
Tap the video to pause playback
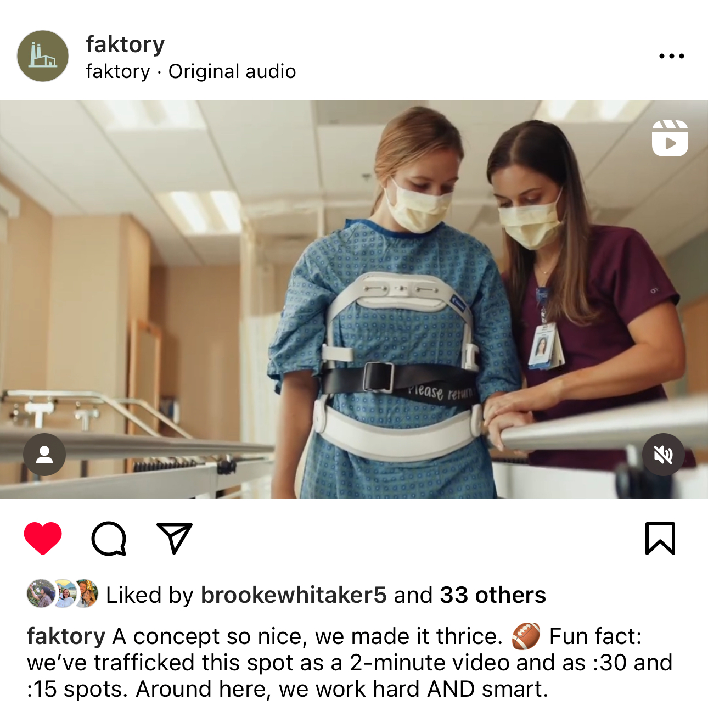[x=354, y=299]
